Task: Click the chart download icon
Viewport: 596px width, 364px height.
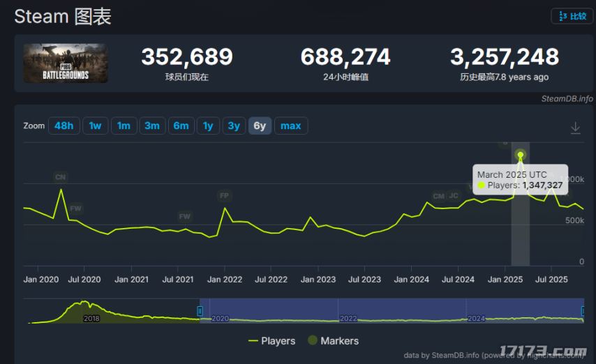Action: (x=575, y=128)
